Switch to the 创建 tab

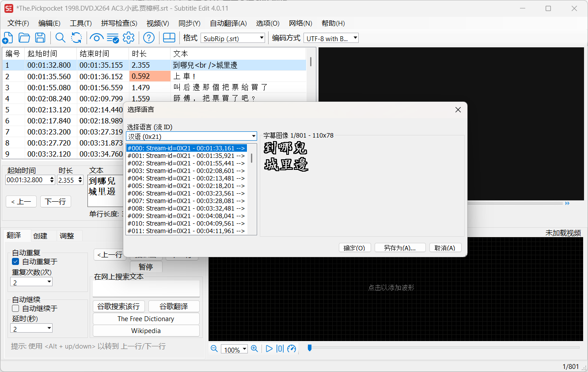(40, 235)
